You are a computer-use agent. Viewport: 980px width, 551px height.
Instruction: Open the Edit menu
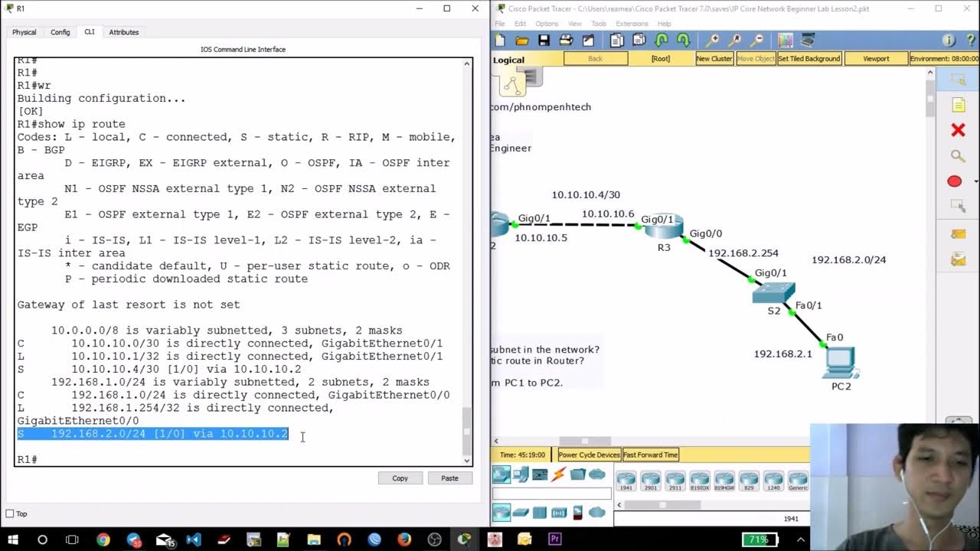(x=520, y=24)
